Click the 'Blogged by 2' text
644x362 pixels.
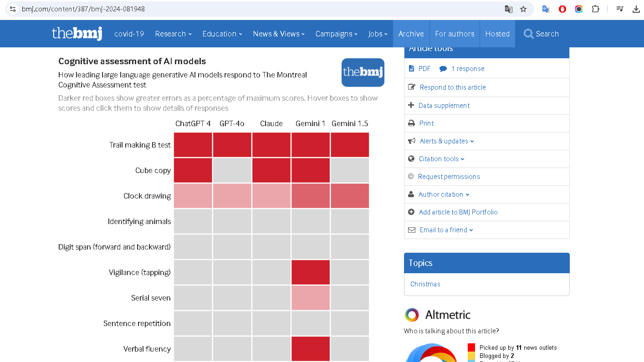pyautogui.click(x=497, y=356)
